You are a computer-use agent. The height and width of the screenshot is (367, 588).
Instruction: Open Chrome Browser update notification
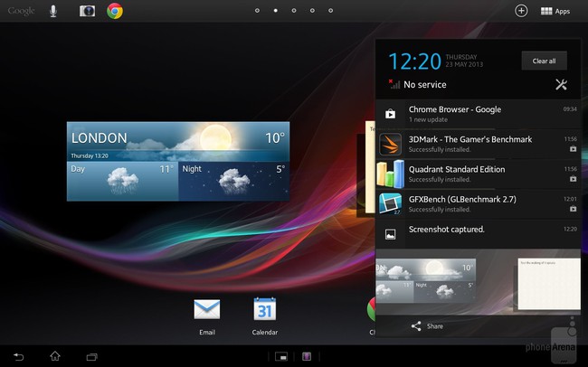479,114
